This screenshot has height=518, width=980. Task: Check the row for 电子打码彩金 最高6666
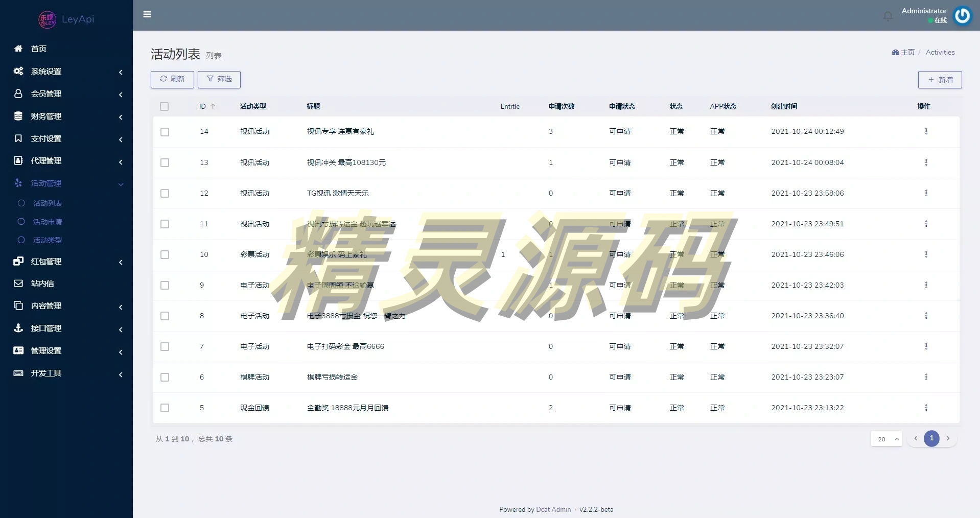(165, 346)
